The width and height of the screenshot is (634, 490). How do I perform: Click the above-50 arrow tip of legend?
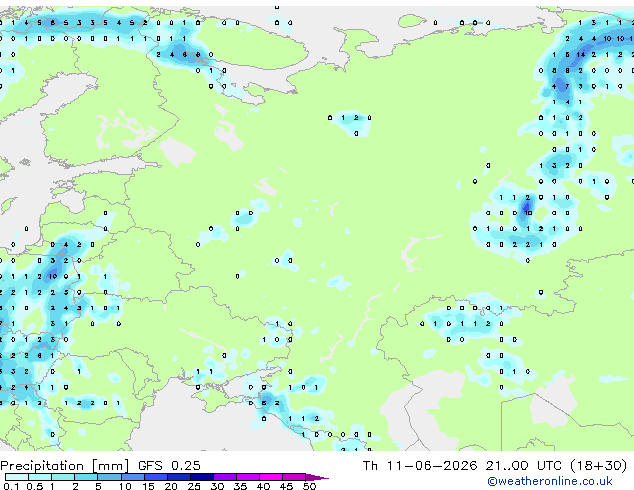pyautogui.click(x=317, y=477)
